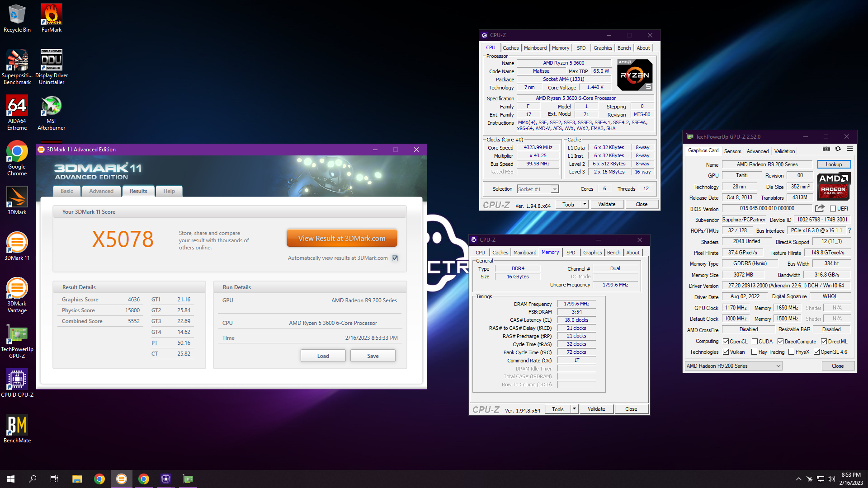The width and height of the screenshot is (868, 488).
Task: Click the GPU-Z Close button
Action: [838, 366]
